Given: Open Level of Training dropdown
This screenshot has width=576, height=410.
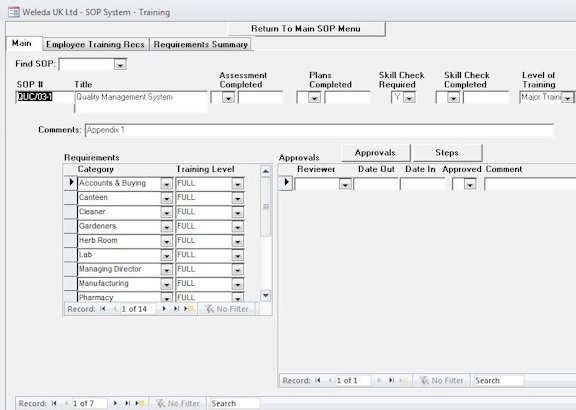Looking at the screenshot, I should (568, 98).
